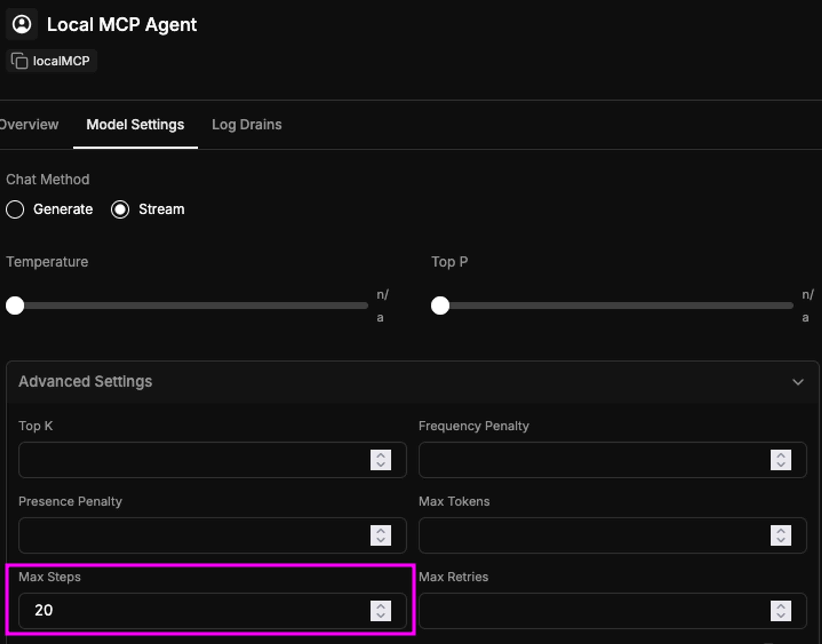Select the Stream radio button
Image resolution: width=822 pixels, height=644 pixels.
click(x=120, y=209)
